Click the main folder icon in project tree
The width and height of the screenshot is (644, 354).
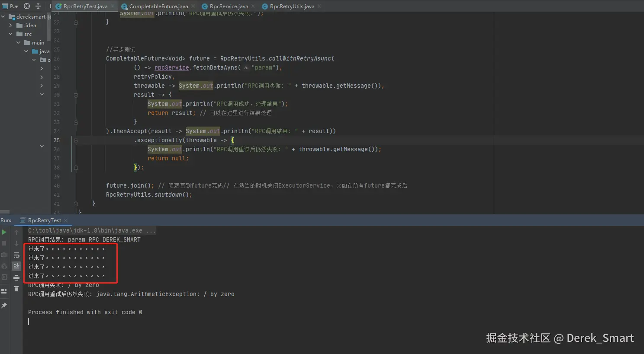pos(27,43)
